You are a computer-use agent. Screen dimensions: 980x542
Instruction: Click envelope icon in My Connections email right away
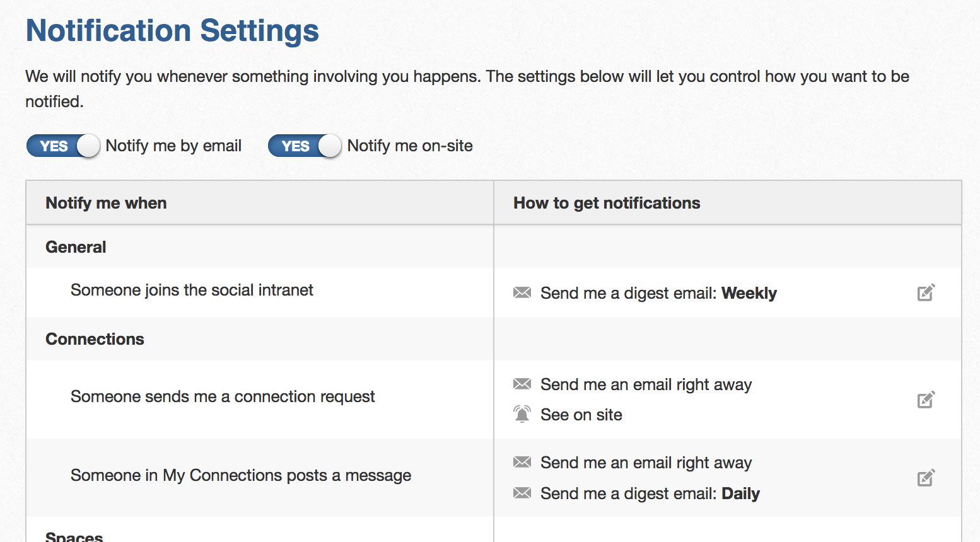click(x=522, y=462)
